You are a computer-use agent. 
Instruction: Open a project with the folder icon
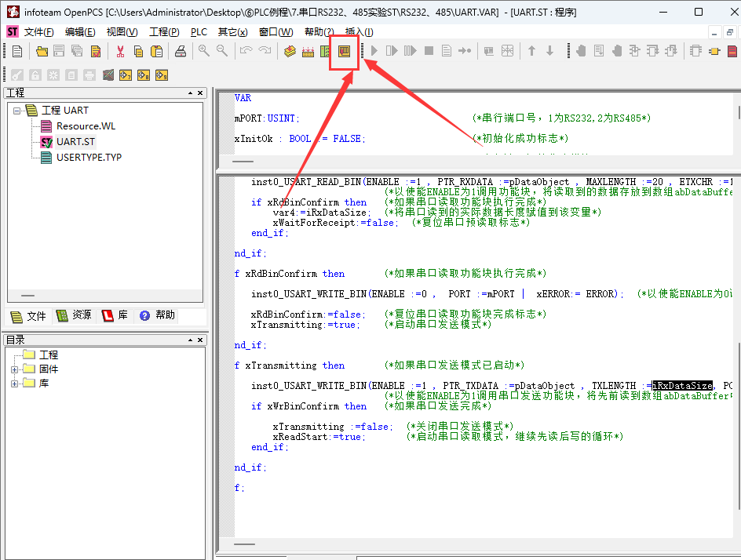[42, 51]
